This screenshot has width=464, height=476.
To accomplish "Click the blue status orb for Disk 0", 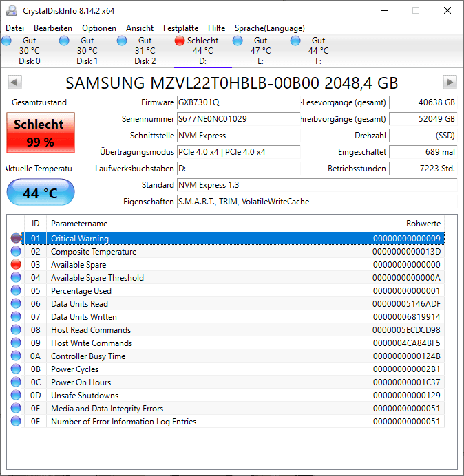I will click(x=6, y=41).
